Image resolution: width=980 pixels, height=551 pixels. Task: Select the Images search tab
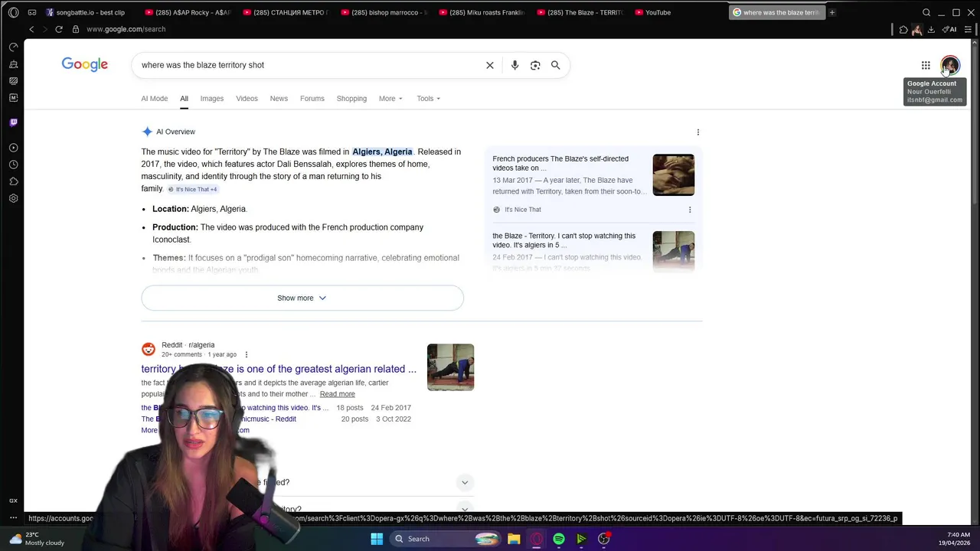[x=212, y=99]
